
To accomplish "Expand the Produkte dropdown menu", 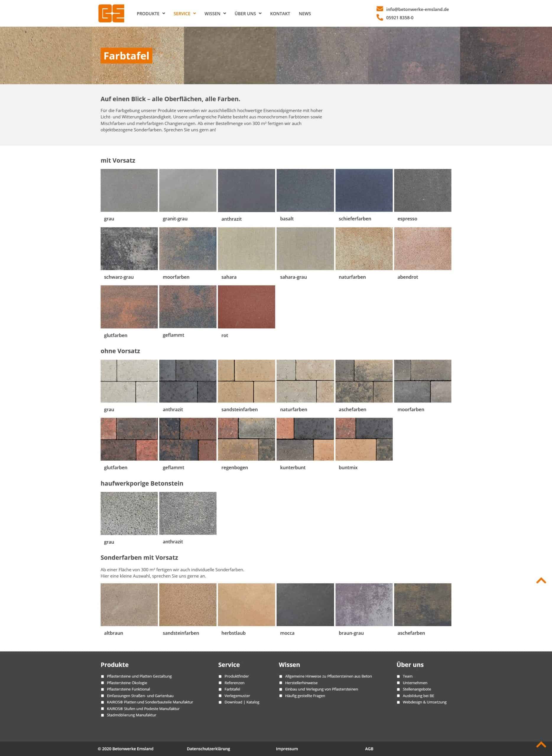I will tap(151, 14).
